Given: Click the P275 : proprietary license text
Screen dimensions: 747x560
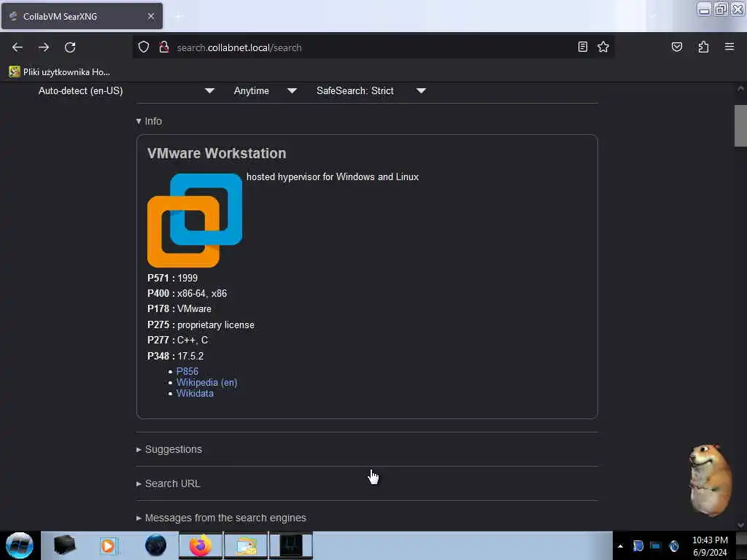Looking at the screenshot, I should click(x=201, y=324).
